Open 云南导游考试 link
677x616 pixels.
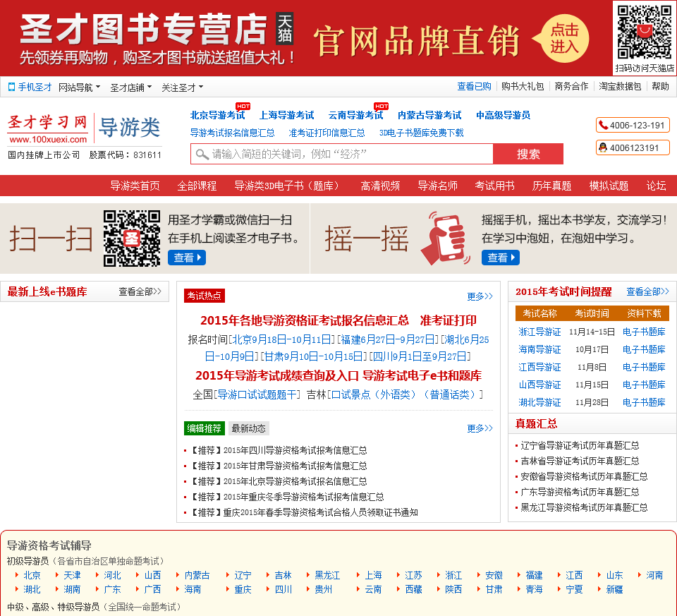(x=355, y=115)
